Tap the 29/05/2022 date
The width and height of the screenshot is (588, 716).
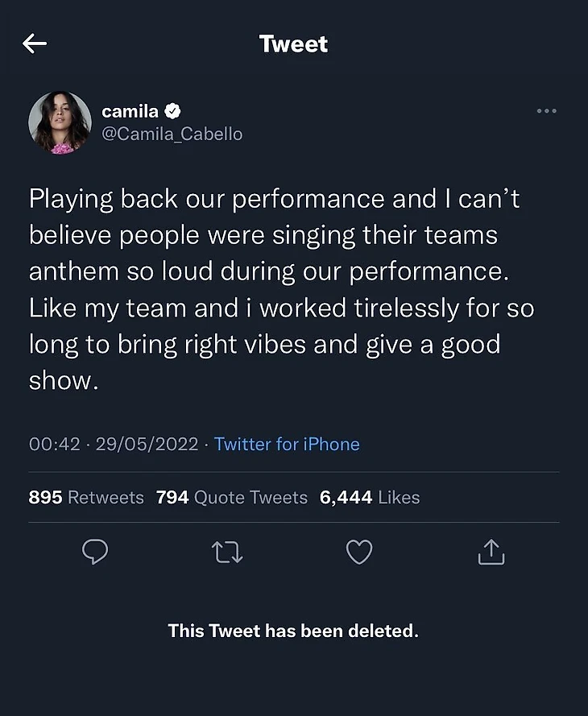[147, 444]
